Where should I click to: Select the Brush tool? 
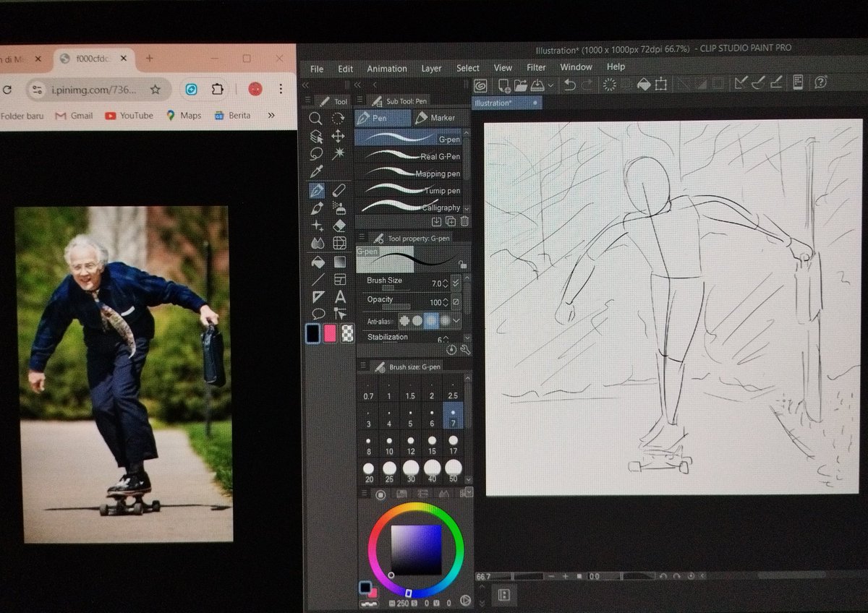pos(316,208)
